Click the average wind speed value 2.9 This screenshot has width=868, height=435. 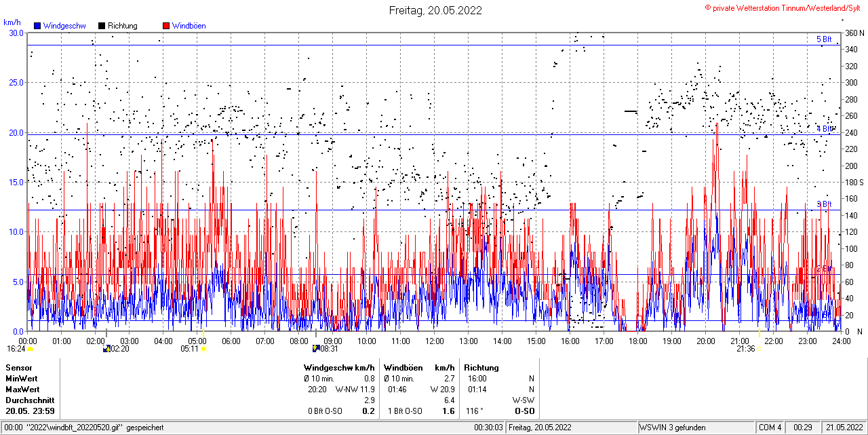click(x=370, y=400)
